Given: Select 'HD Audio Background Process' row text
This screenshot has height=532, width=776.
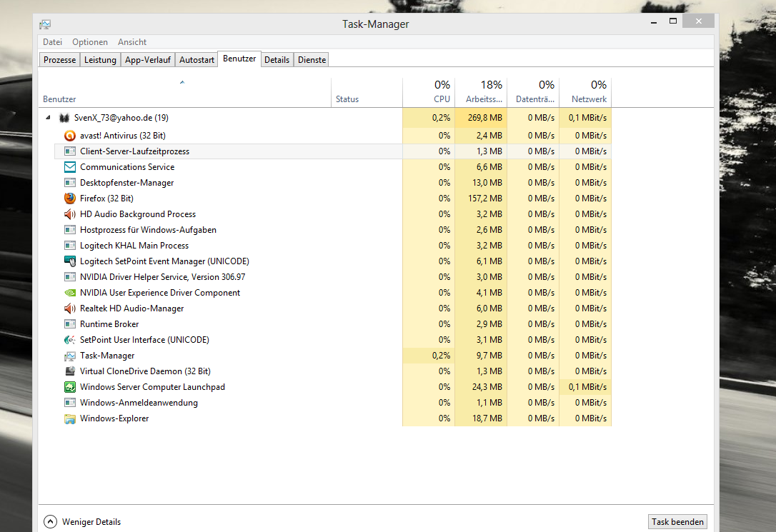Looking at the screenshot, I should point(138,214).
